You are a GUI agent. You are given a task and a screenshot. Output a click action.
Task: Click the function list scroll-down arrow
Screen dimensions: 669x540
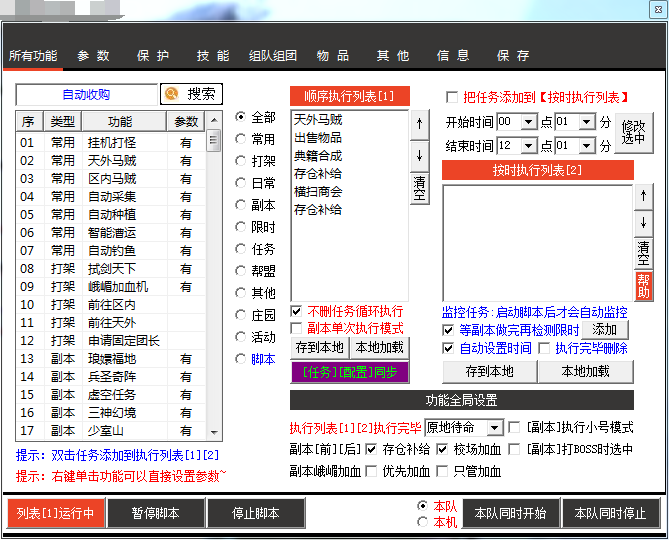214,433
